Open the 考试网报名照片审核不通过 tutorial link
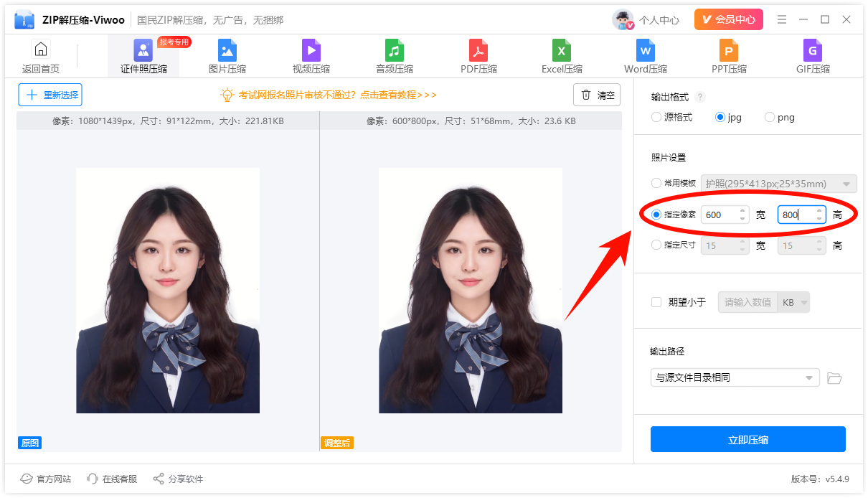Screen dimensions: 868x498 click(337, 95)
